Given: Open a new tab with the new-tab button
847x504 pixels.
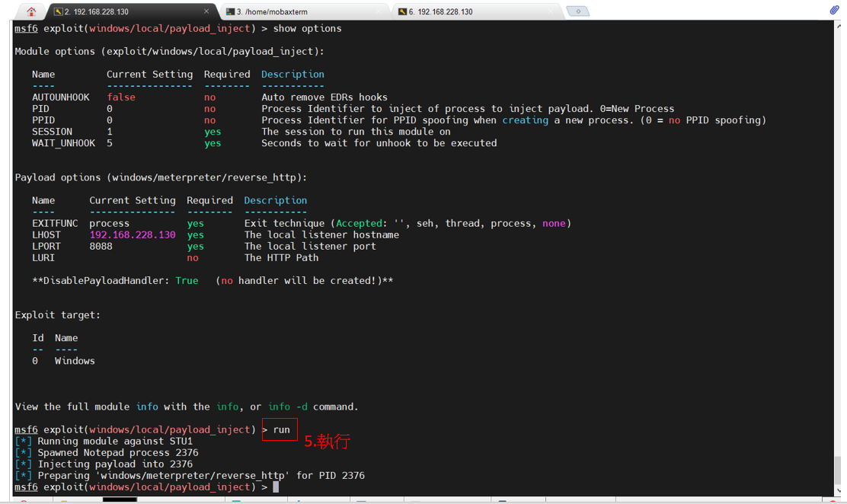Looking at the screenshot, I should [578, 11].
